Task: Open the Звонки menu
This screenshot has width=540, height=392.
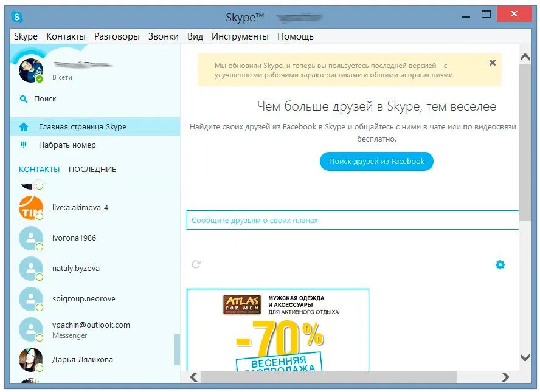Action: pos(163,36)
